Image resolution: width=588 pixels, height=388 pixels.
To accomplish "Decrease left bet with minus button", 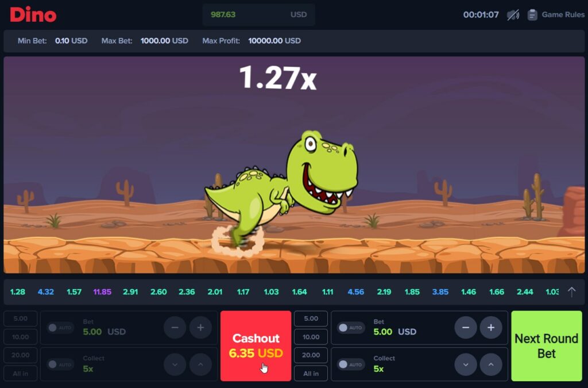I will (x=175, y=328).
